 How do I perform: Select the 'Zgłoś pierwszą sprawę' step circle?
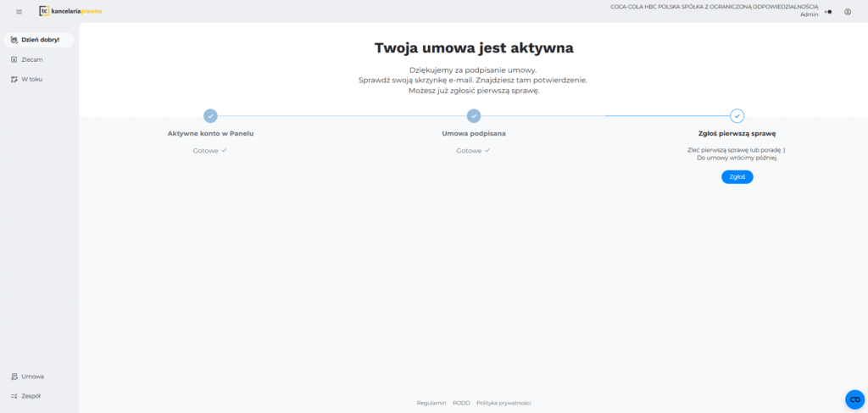(737, 116)
